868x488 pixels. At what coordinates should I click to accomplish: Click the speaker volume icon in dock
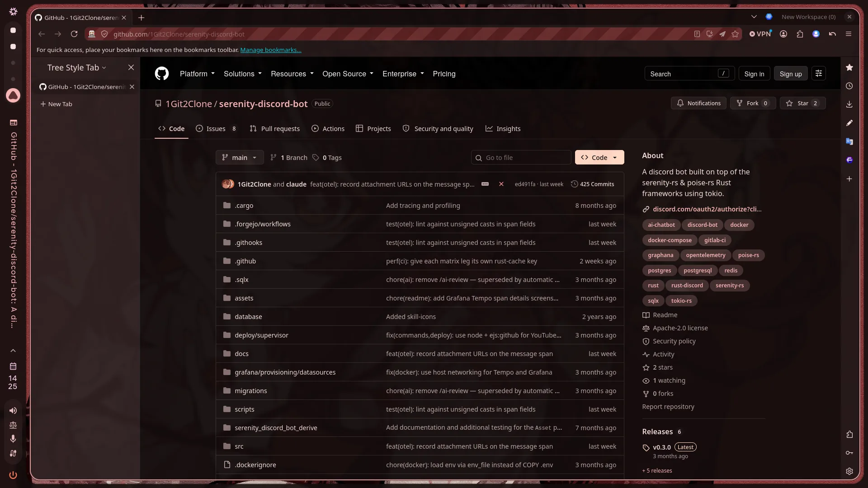pyautogui.click(x=13, y=410)
